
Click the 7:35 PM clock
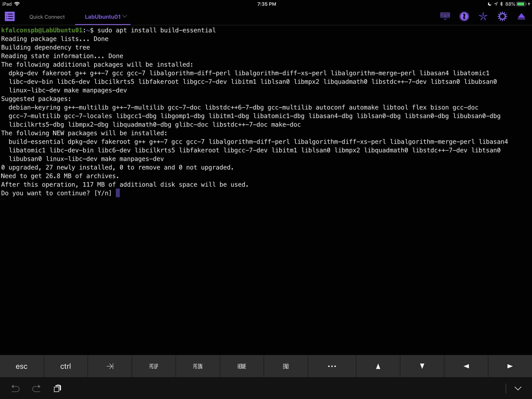tap(266, 4)
